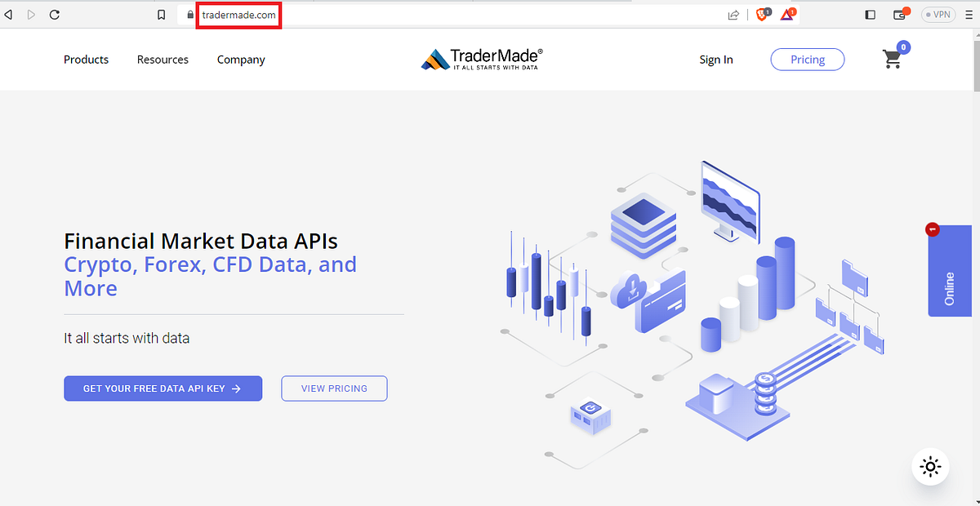Share the page via the share icon
Image resolution: width=980 pixels, height=506 pixels.
click(x=733, y=15)
